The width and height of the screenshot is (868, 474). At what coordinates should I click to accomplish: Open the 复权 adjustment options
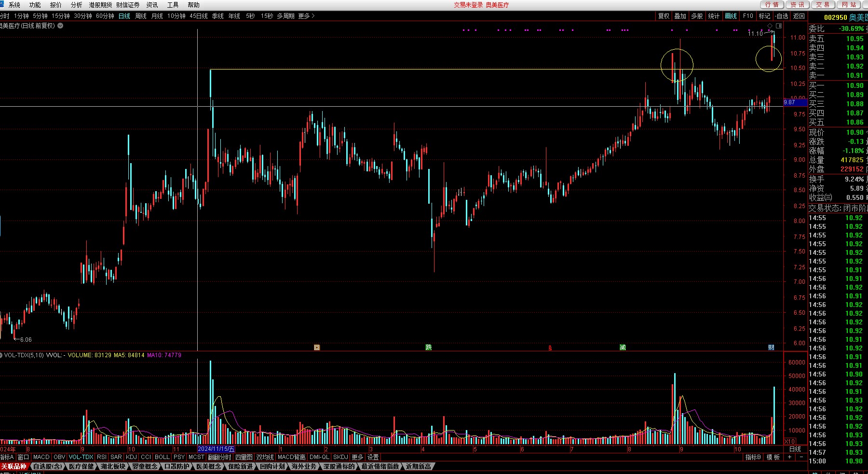[664, 16]
